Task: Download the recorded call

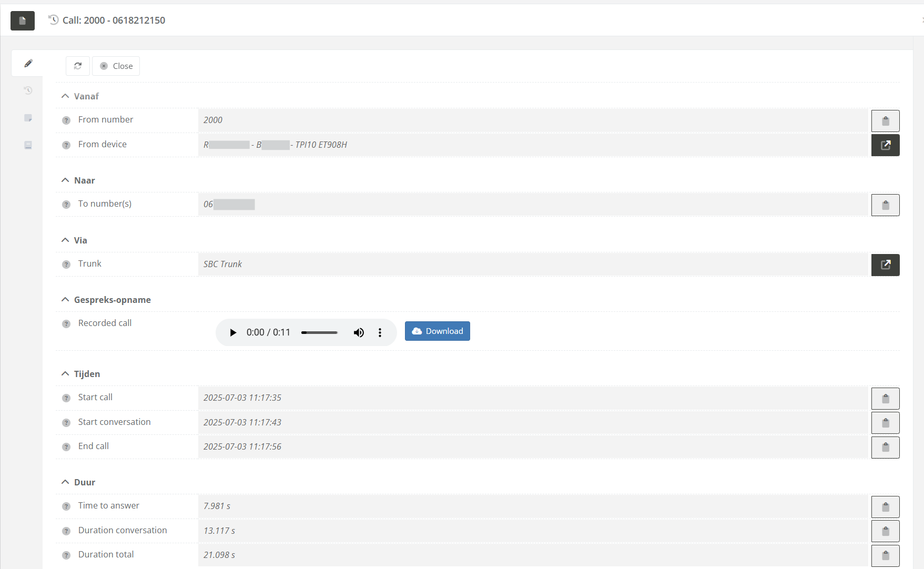Action: click(437, 331)
